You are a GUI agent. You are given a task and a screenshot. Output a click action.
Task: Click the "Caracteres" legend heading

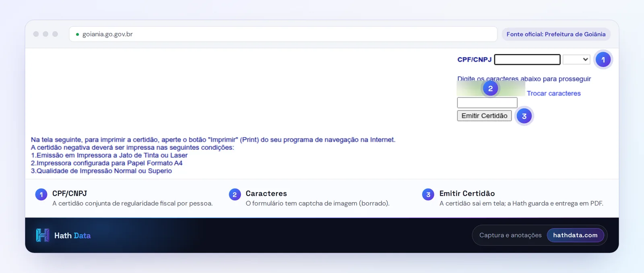tap(266, 193)
